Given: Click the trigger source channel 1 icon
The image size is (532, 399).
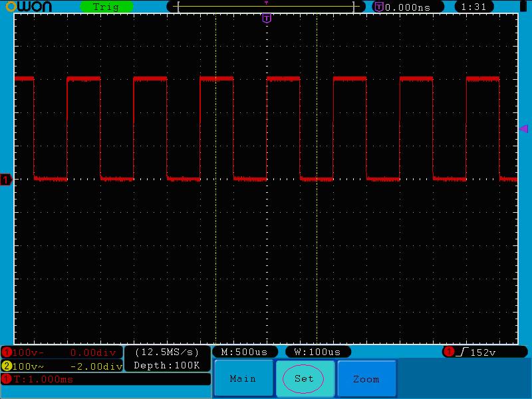Looking at the screenshot, I should [x=449, y=352].
